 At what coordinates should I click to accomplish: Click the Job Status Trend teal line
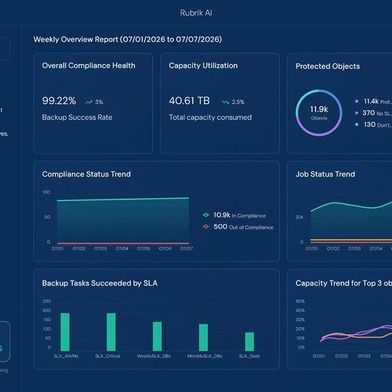351,205
